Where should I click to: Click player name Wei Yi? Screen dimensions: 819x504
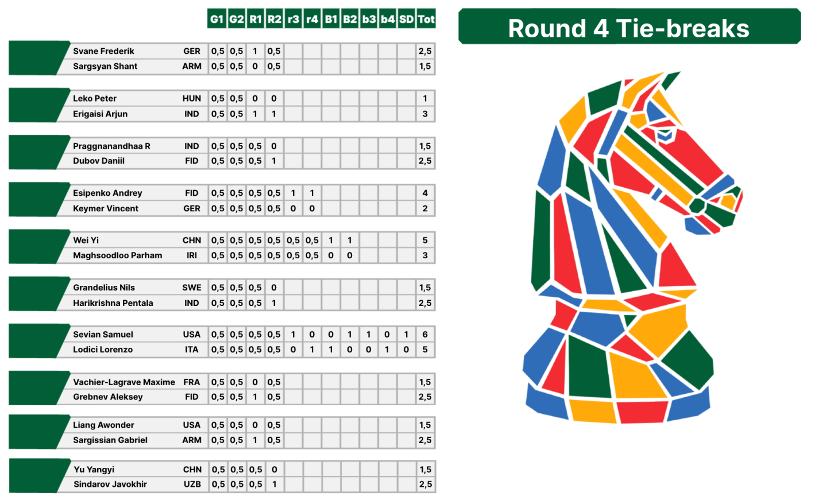[86, 240]
